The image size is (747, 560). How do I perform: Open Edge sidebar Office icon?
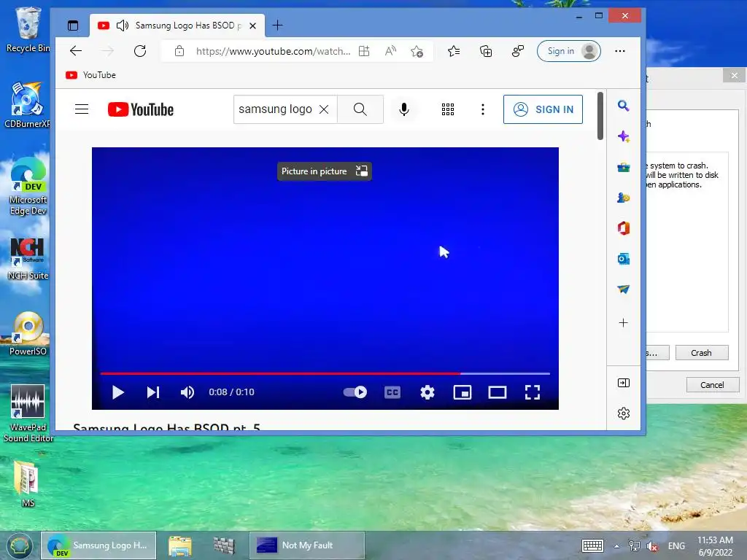(623, 228)
